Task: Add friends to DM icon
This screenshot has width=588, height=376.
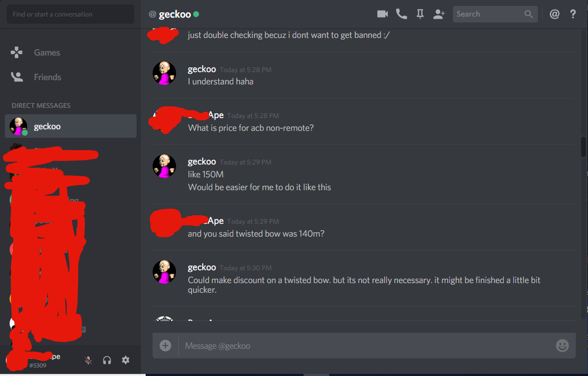Action: point(439,14)
